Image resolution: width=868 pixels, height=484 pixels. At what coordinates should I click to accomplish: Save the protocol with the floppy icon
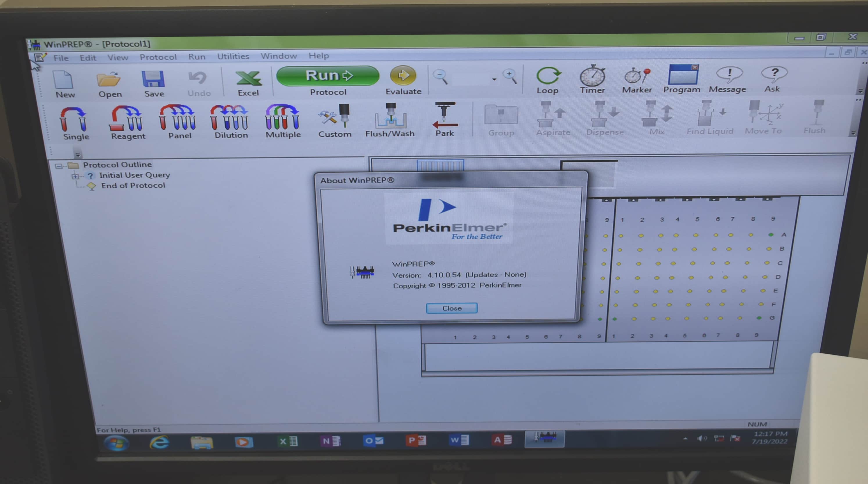(x=154, y=84)
